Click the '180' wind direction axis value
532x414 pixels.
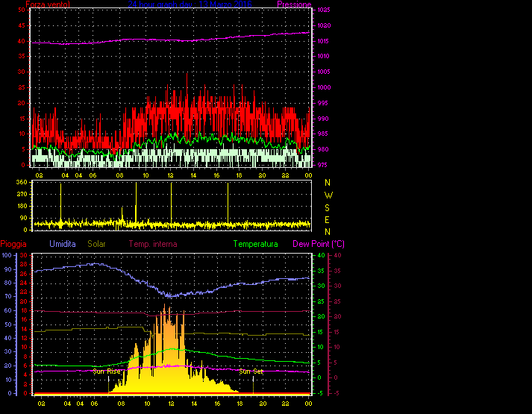[22, 206]
